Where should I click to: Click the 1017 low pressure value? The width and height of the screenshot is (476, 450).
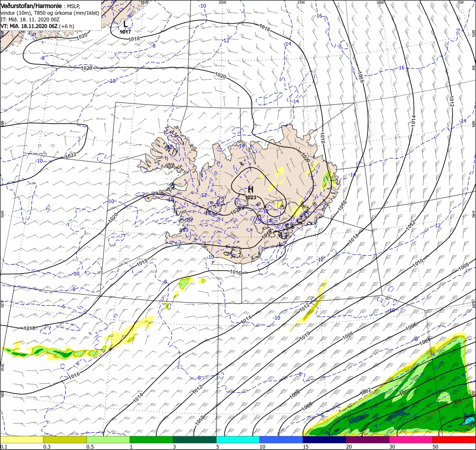point(125,32)
